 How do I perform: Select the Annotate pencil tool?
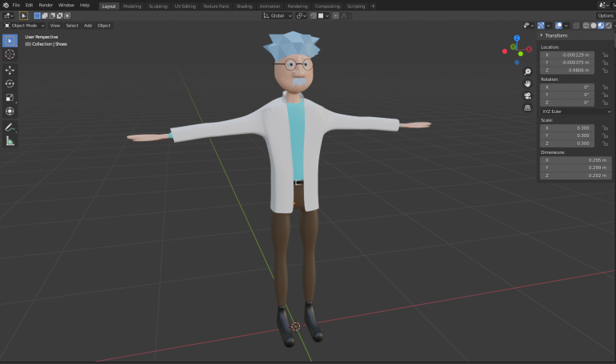tap(10, 127)
